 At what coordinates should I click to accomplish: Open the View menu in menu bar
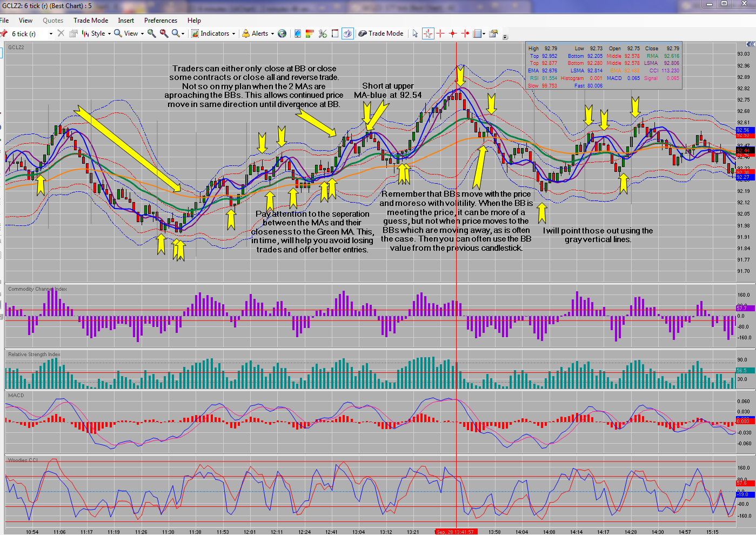click(x=25, y=21)
